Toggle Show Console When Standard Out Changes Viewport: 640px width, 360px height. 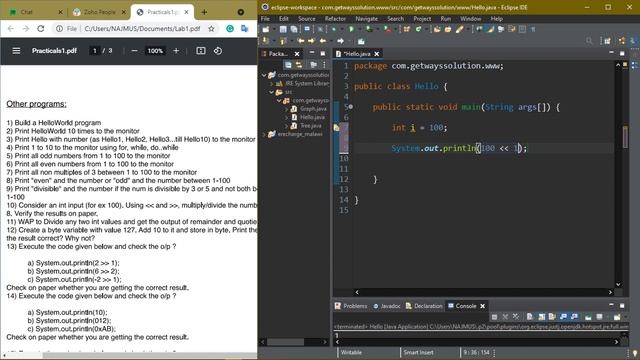coord(563,317)
